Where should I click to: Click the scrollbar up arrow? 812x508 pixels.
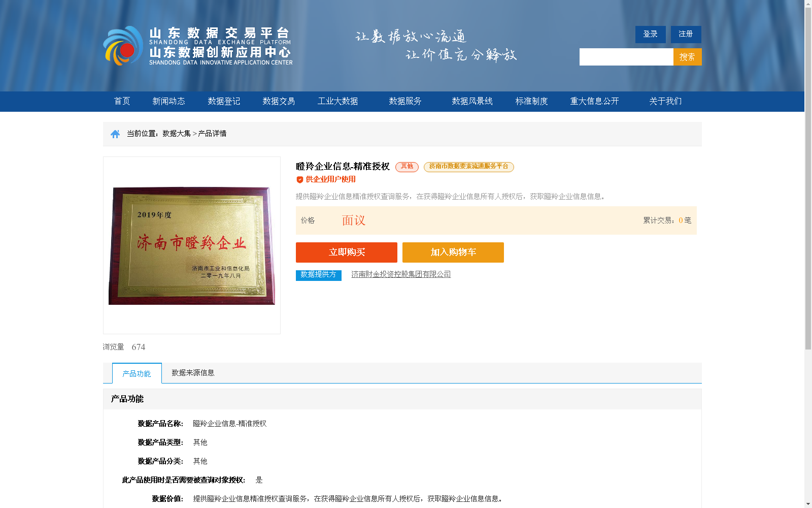pyautogui.click(x=808, y=4)
